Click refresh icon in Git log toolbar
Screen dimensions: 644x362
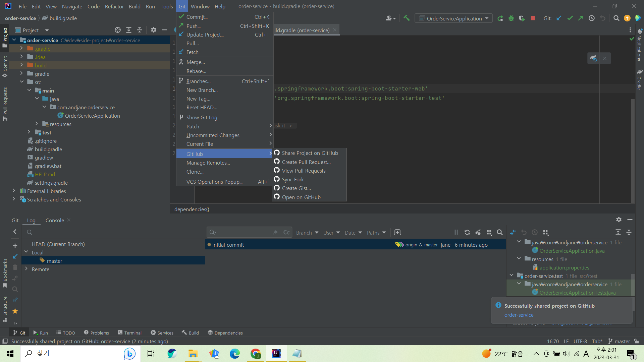[467, 232]
